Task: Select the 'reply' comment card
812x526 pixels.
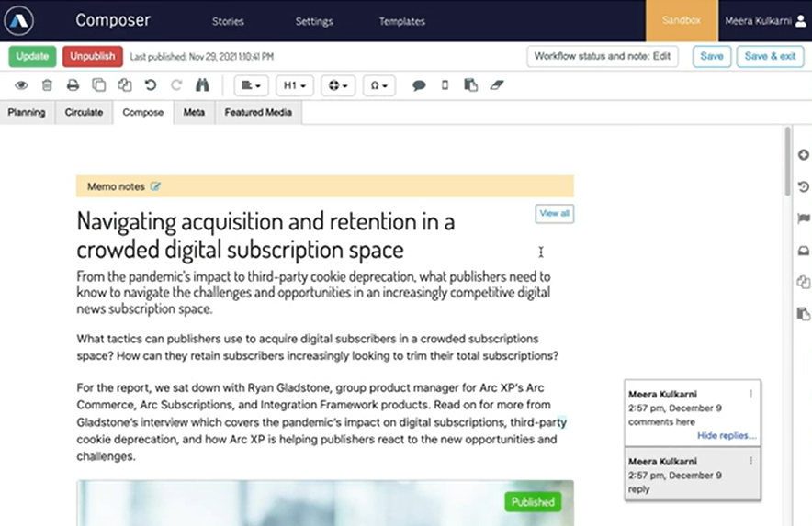Action: click(693, 475)
